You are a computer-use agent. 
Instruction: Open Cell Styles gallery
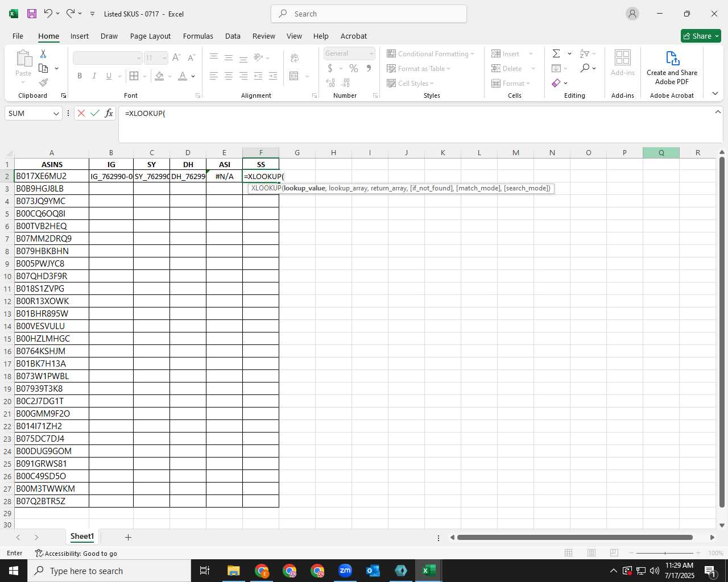(x=410, y=83)
